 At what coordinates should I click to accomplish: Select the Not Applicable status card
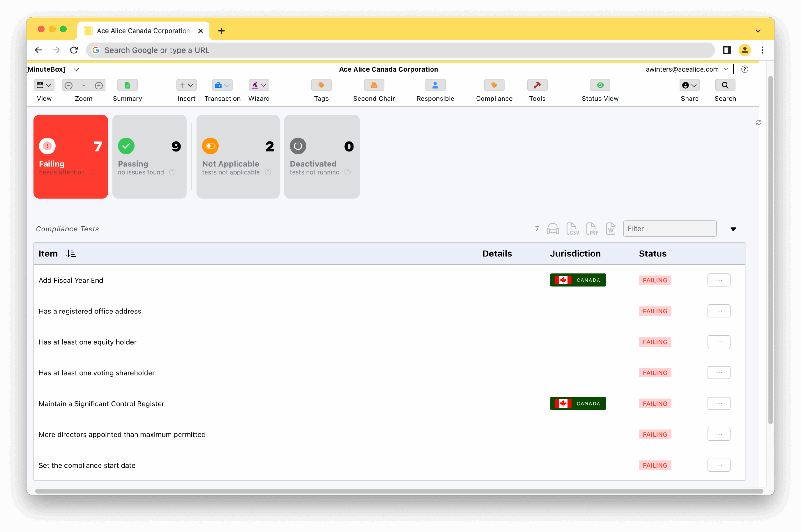[x=238, y=156]
